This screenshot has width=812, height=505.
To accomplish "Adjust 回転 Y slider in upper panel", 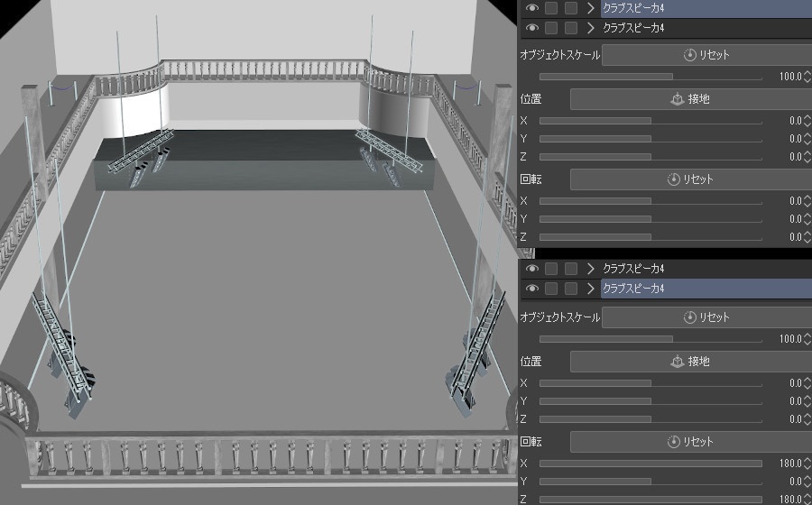I will 651,219.
